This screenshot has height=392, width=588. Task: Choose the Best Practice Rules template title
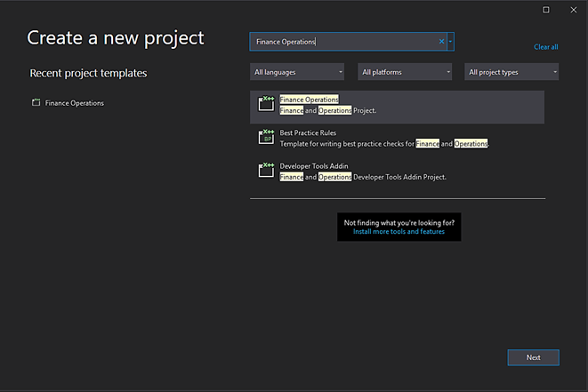(308, 132)
